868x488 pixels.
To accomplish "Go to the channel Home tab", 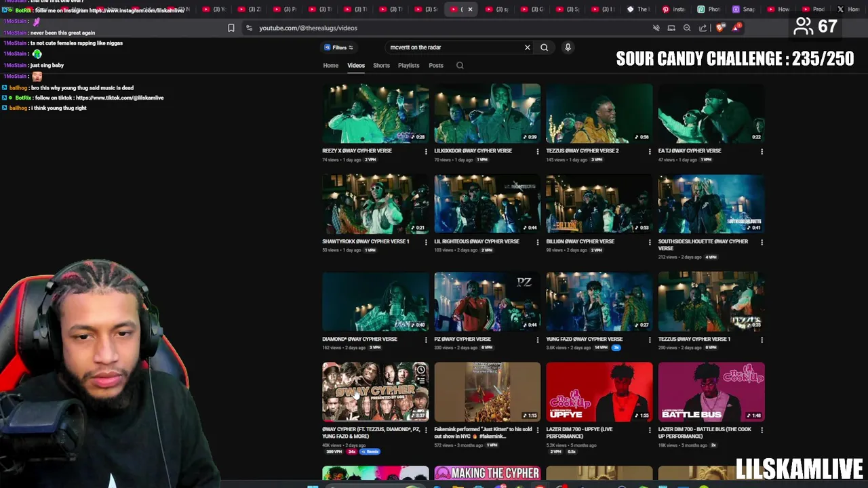I will click(330, 66).
